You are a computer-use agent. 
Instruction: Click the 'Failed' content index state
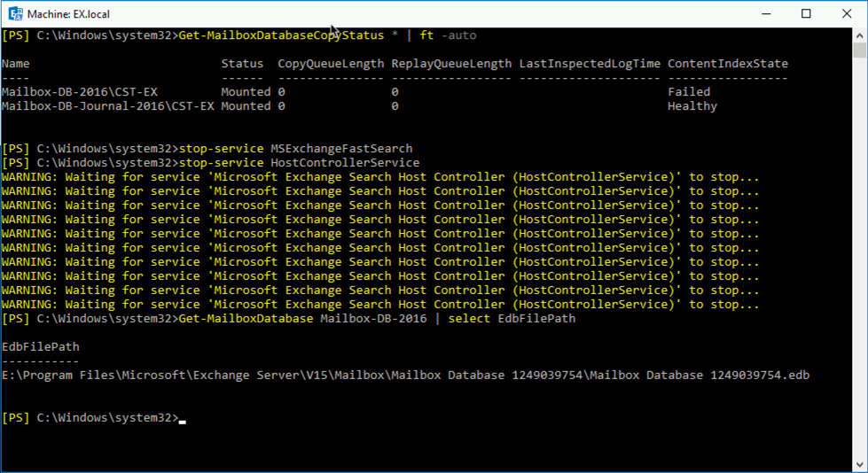click(x=689, y=92)
